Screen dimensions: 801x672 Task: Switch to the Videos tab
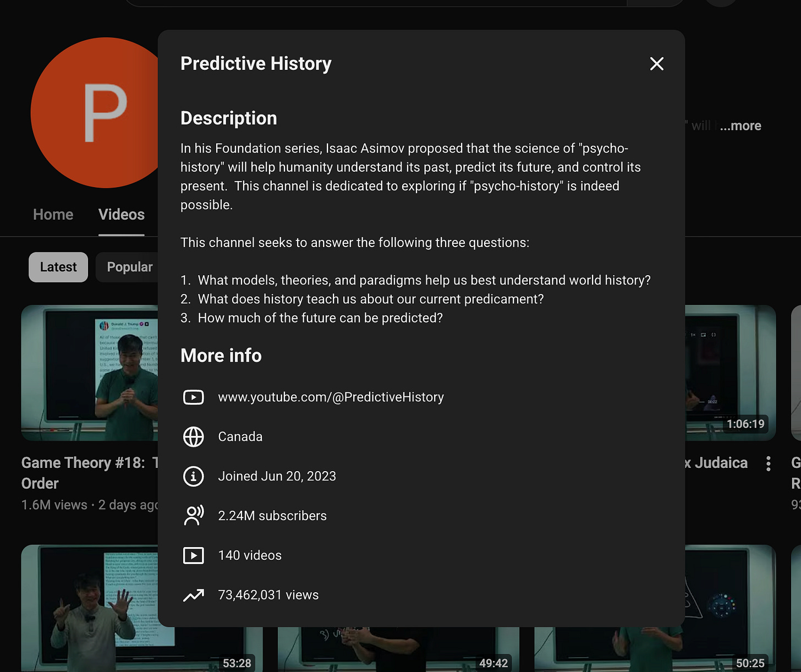(x=122, y=215)
